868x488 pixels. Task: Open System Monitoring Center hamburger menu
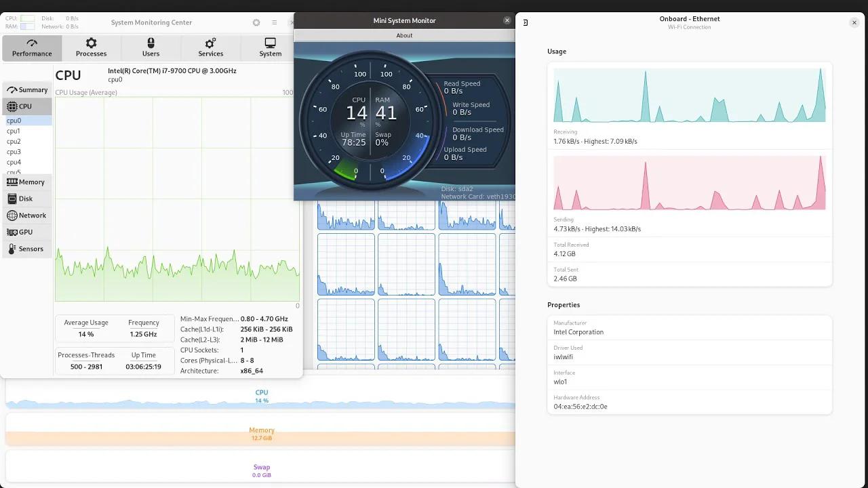[274, 22]
